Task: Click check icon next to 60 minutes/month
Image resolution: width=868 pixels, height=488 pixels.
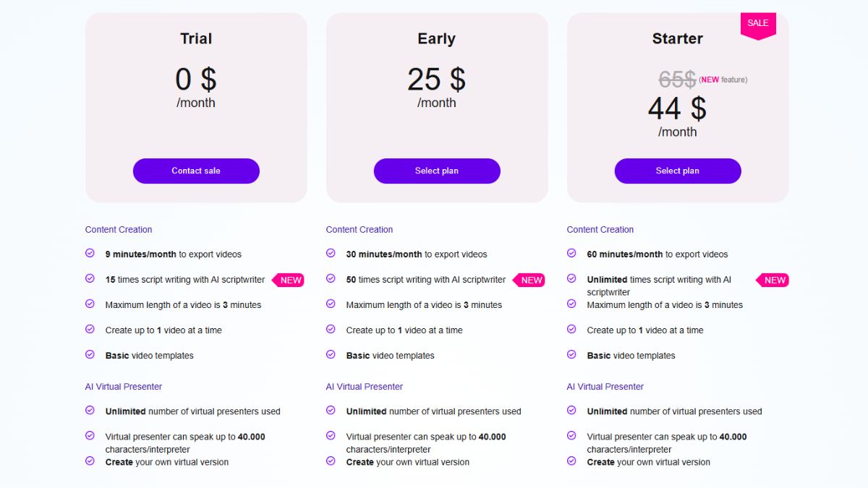Action: [571, 253]
